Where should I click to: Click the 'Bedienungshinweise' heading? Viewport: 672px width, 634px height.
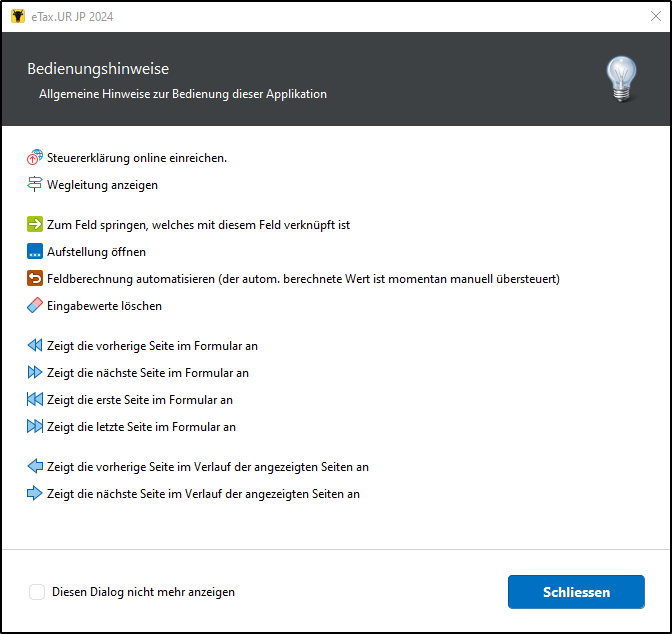pyautogui.click(x=98, y=69)
